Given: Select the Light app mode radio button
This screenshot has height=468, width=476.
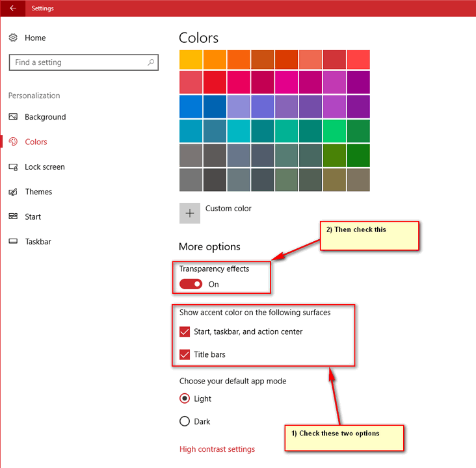Looking at the screenshot, I should click(185, 398).
